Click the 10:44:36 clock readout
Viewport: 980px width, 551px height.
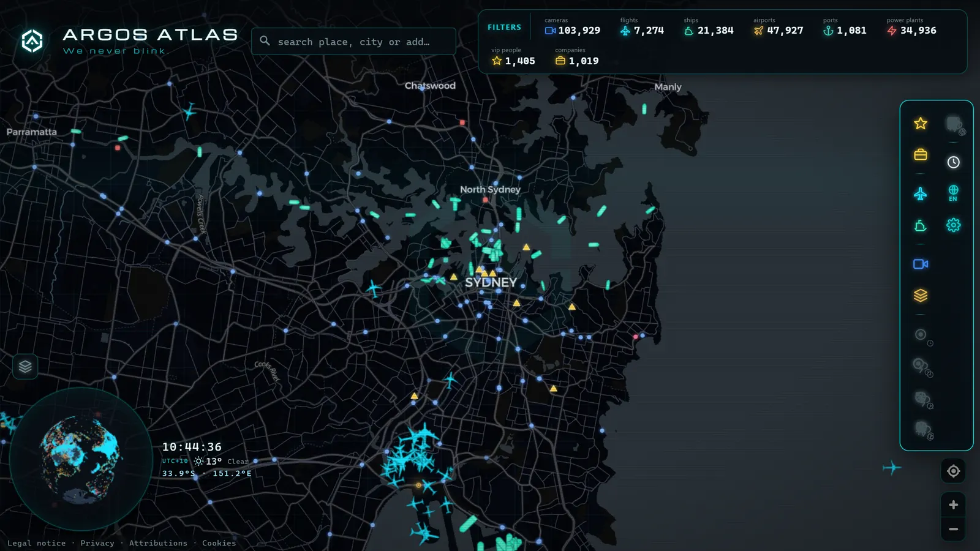pos(192,447)
